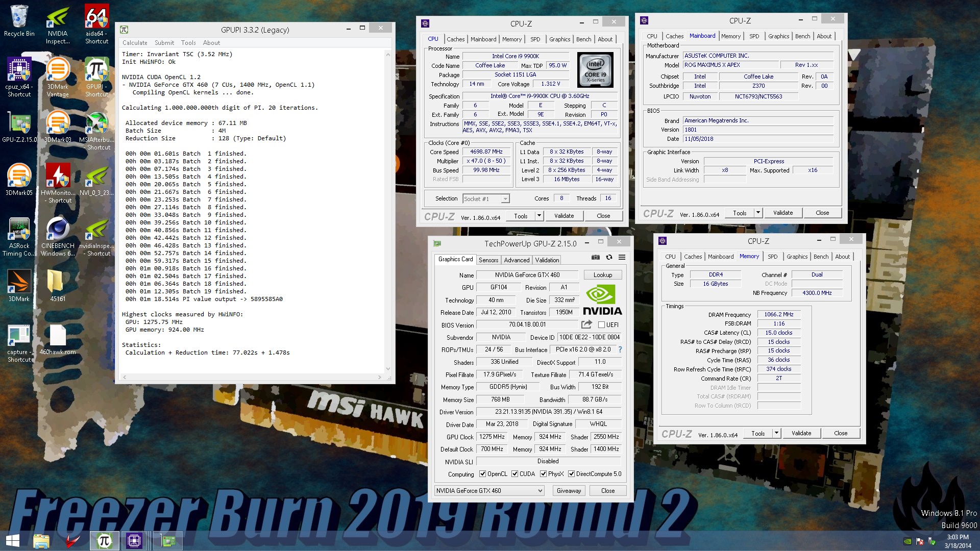This screenshot has width=980, height=551.
Task: Click Validation tab in GPU-Z
Action: pyautogui.click(x=547, y=260)
